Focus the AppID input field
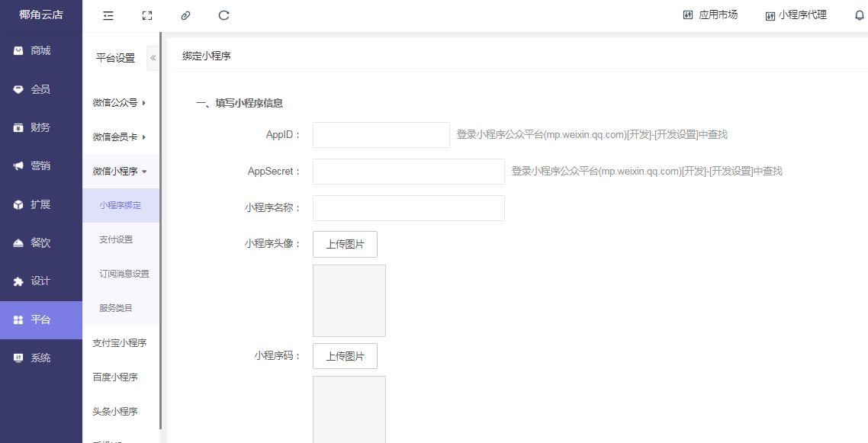Viewport: 868px width, 443px height. click(381, 135)
